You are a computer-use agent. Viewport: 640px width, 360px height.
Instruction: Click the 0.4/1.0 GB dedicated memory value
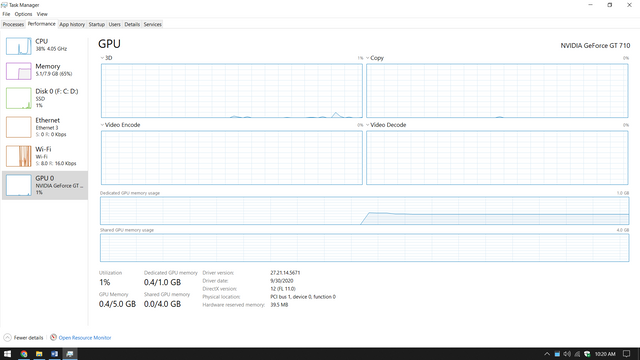tap(162, 282)
